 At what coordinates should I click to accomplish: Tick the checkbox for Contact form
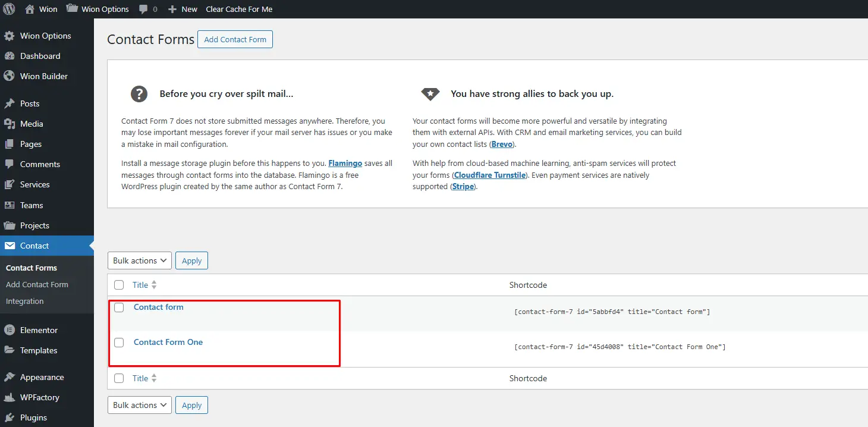coord(119,307)
